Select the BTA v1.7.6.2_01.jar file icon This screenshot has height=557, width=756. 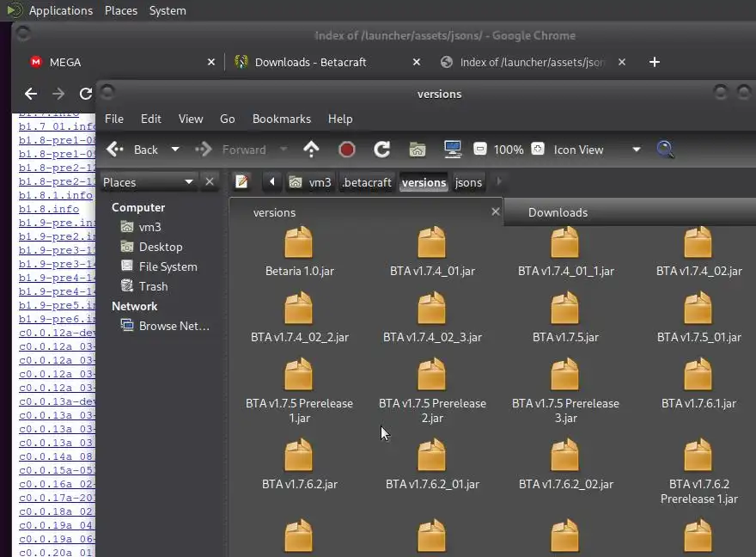pyautogui.click(x=431, y=455)
